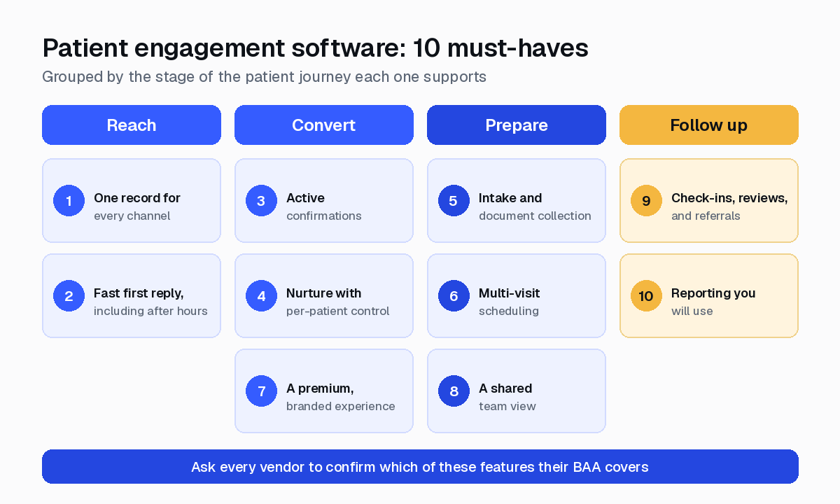Click the yellow number 9 badge
840x504 pixels.
point(646,201)
